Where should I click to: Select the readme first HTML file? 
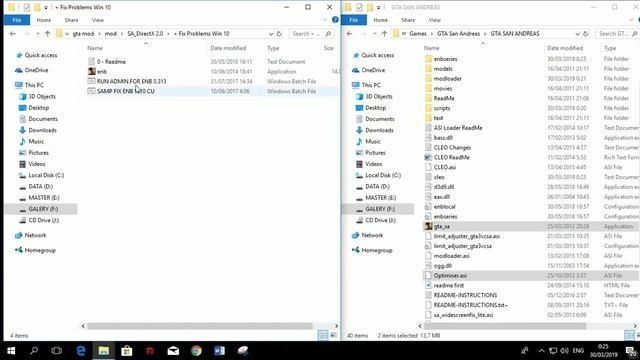click(x=449, y=285)
